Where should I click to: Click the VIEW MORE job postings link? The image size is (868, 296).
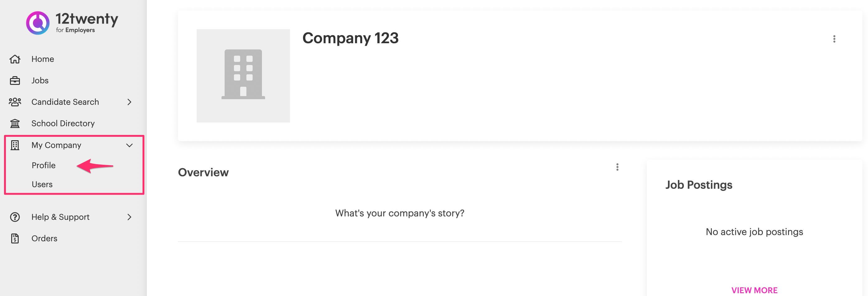pos(754,290)
